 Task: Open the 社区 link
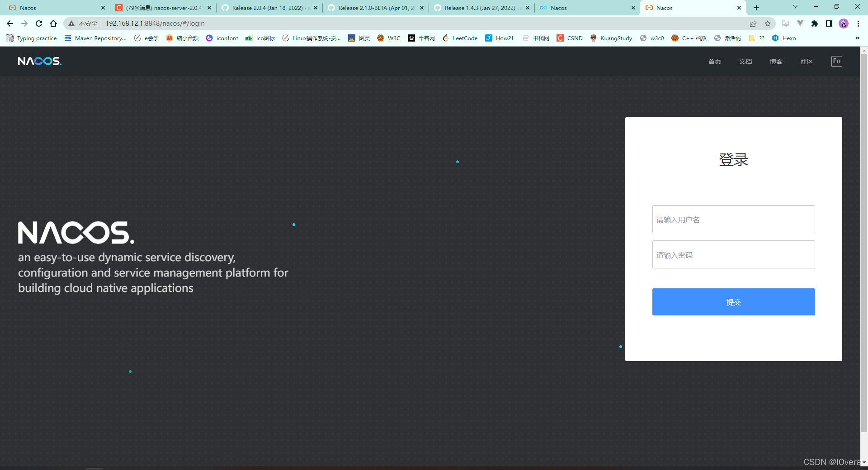(x=807, y=61)
